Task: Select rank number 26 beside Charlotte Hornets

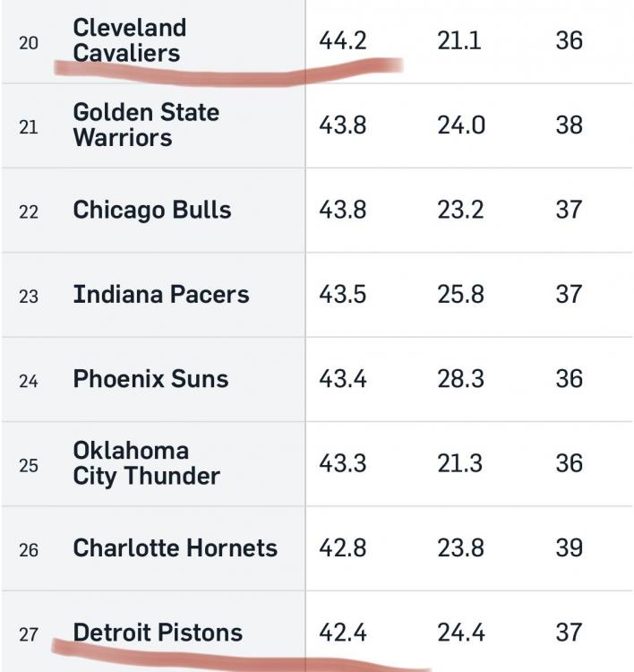Action: [x=29, y=549]
